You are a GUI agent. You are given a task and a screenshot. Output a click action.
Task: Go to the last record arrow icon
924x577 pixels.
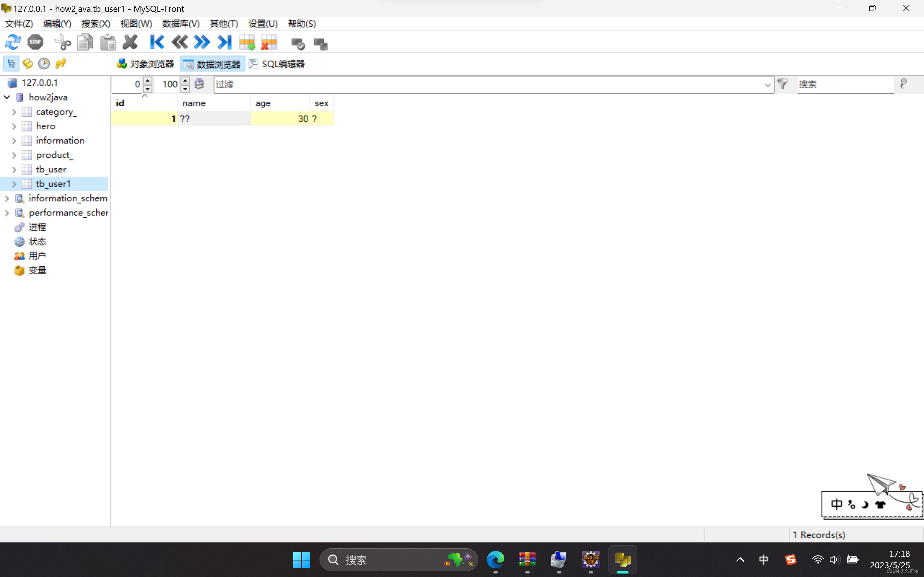coord(225,42)
